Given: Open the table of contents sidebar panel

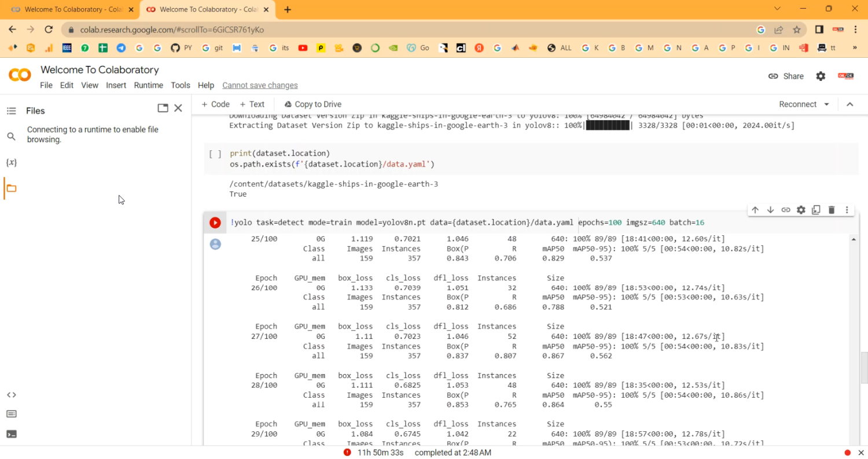Looking at the screenshot, I should [x=11, y=110].
